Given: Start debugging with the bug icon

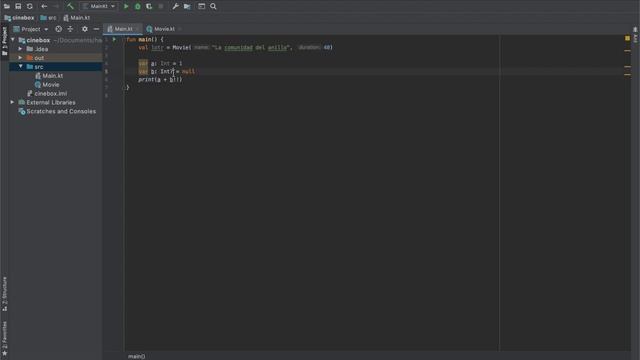Looking at the screenshot, I should 138,6.
